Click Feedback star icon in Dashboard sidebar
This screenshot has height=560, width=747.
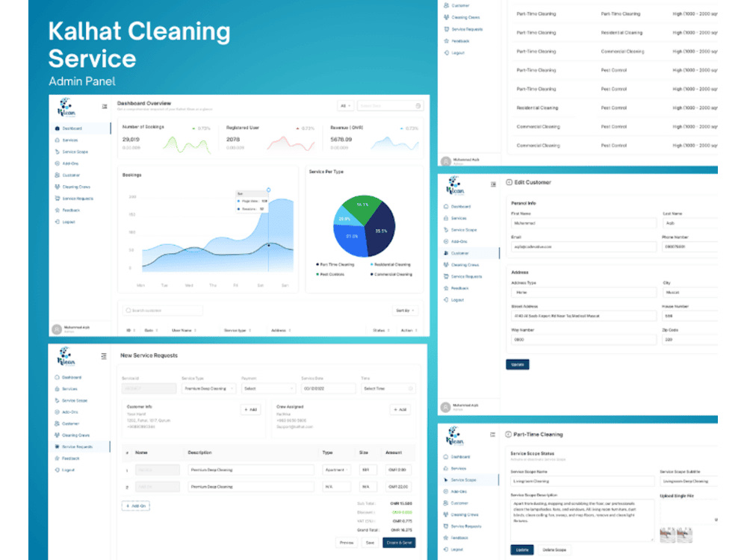[x=58, y=210]
